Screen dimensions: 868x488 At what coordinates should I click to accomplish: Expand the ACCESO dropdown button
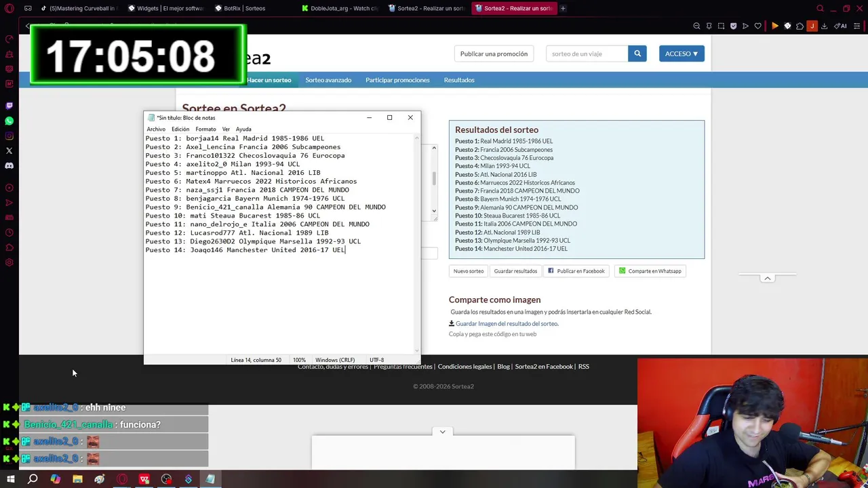pos(682,54)
